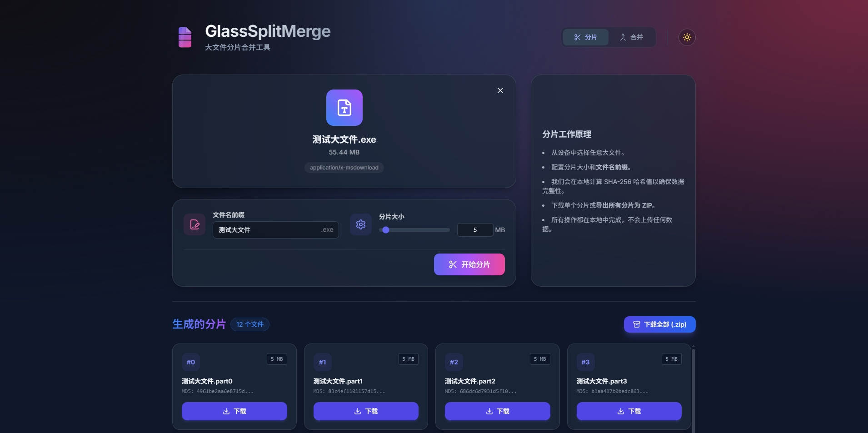Click the 测试大文件.part2 card title
868x433 pixels.
point(470,381)
